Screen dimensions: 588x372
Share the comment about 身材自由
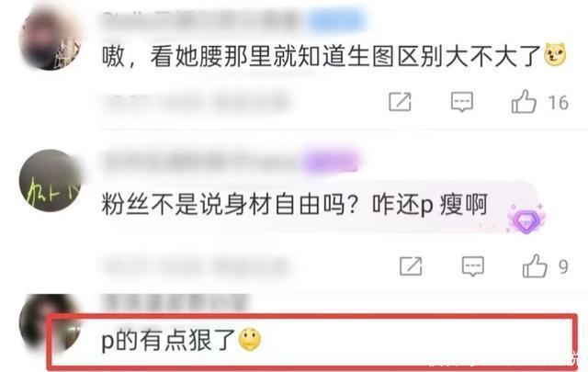coord(411,266)
